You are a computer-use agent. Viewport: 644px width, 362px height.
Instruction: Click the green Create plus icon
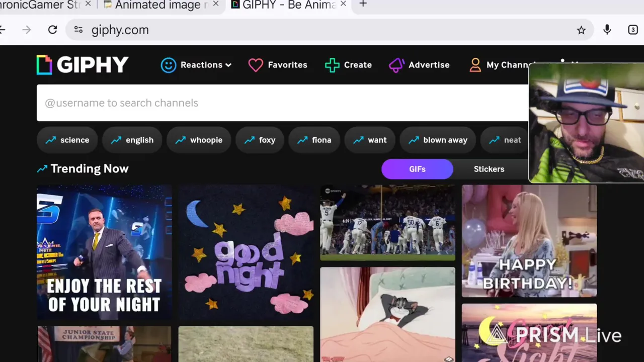(x=332, y=65)
